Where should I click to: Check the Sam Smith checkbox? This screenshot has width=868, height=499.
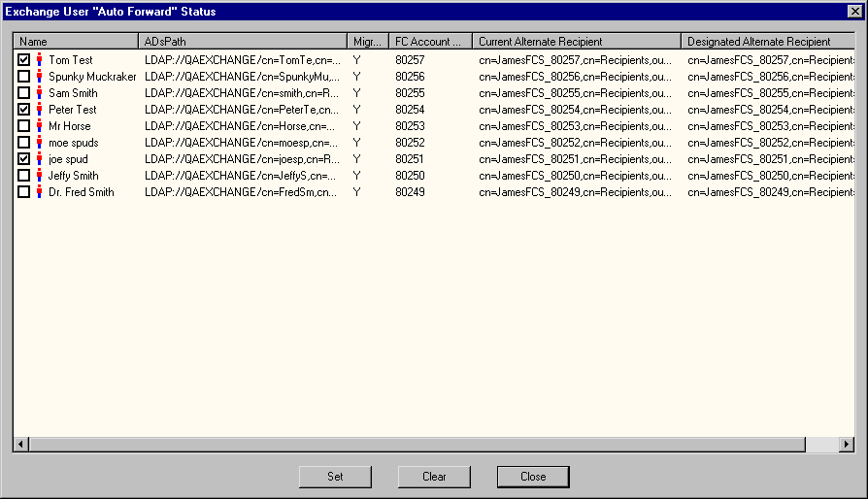click(x=24, y=93)
